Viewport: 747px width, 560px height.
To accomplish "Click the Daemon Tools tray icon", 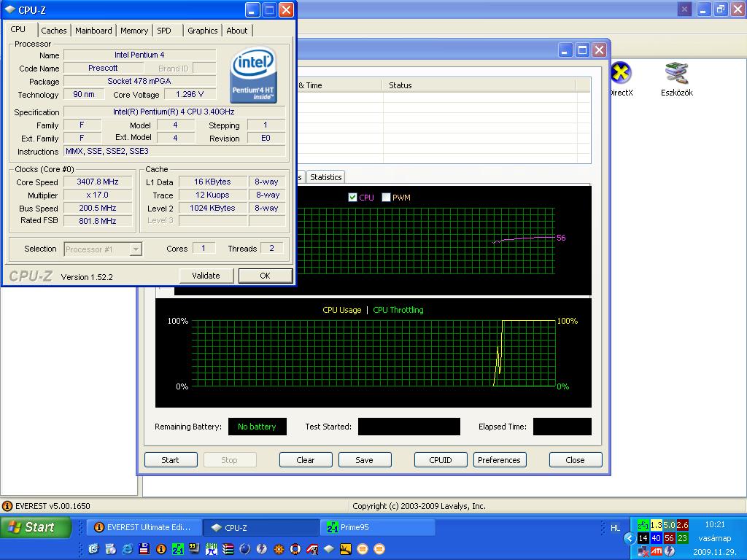I will tap(670, 551).
